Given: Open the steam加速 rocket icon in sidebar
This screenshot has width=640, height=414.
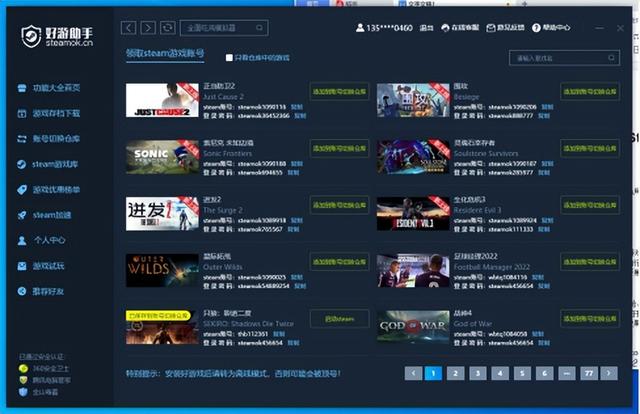Looking at the screenshot, I should 22,215.
